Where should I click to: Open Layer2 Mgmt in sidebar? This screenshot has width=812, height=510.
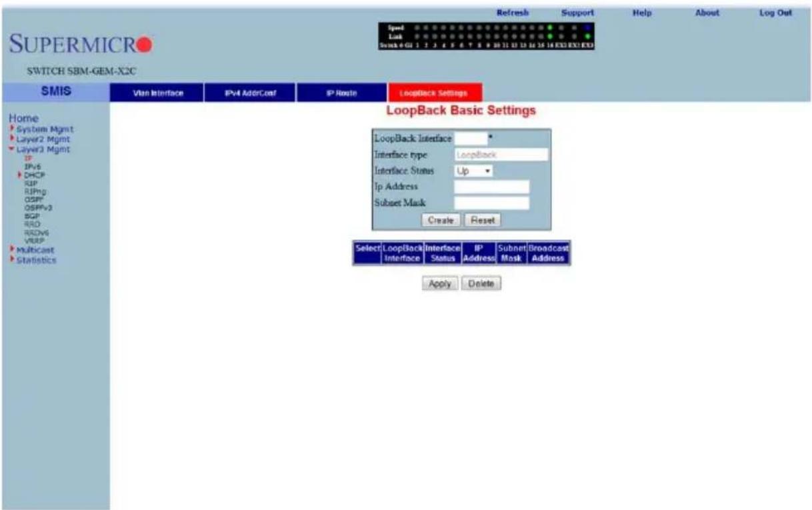(x=43, y=139)
